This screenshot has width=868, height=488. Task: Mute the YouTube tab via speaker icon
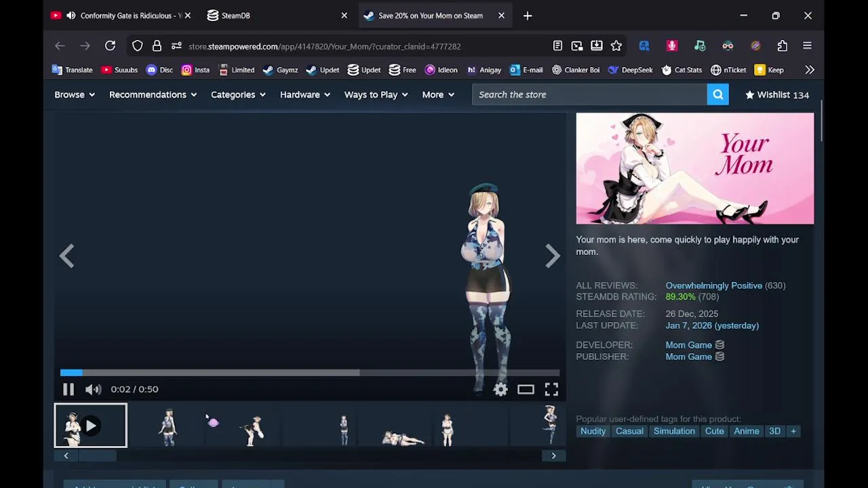click(x=71, y=16)
